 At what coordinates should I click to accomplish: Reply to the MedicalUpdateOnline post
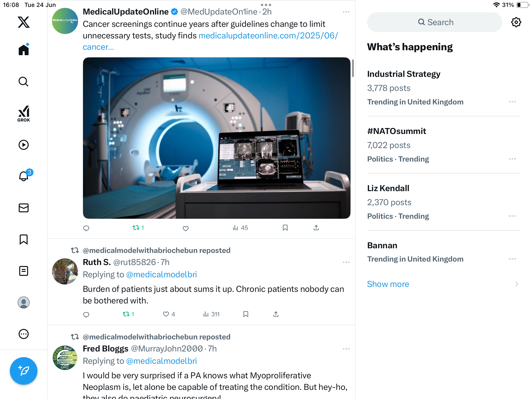coord(86,228)
